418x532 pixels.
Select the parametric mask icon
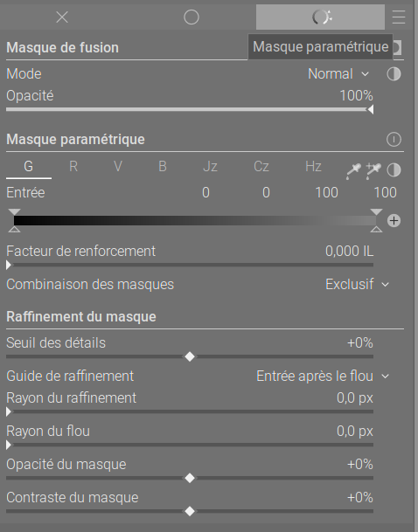pyautogui.click(x=320, y=17)
